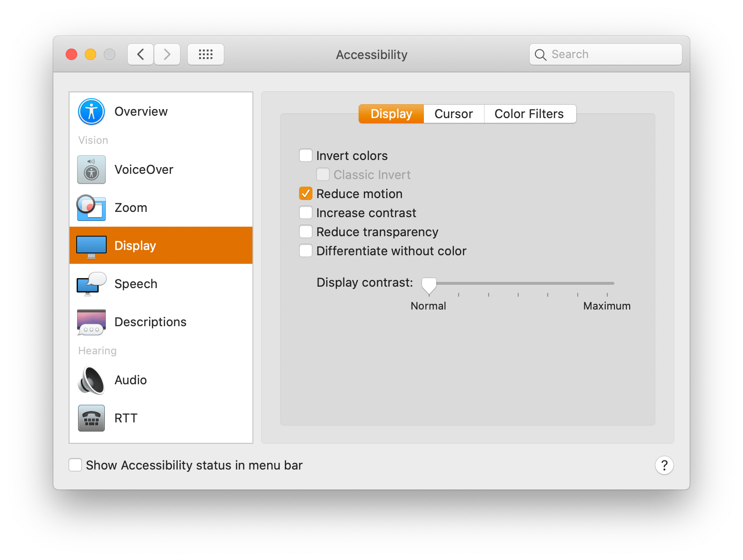Check Show Accessibility status in menu bar
Viewport: 743px width, 560px height.
pos(75,465)
